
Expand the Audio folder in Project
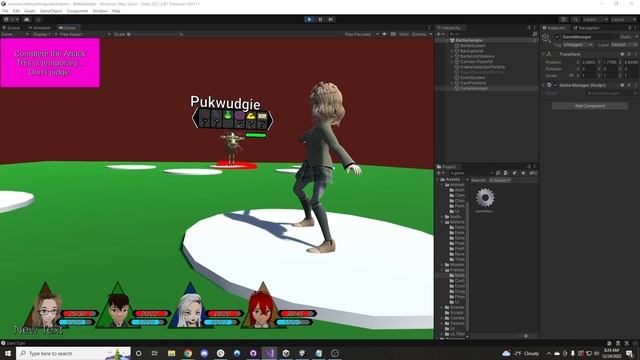point(442,216)
